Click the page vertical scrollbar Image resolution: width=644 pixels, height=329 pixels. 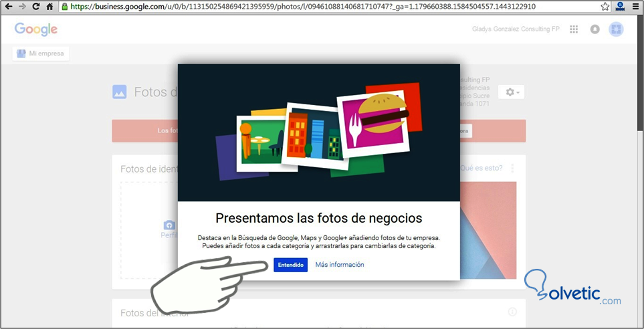[x=641, y=74]
